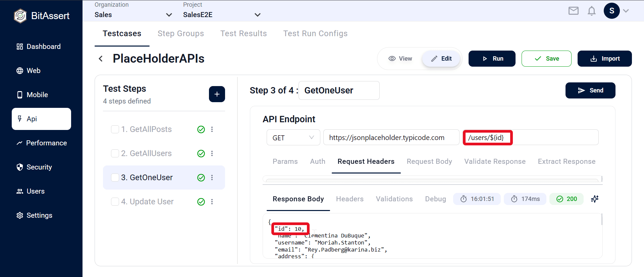Click the step name field GetOneUser
This screenshot has height=277, width=644.
[x=339, y=90]
